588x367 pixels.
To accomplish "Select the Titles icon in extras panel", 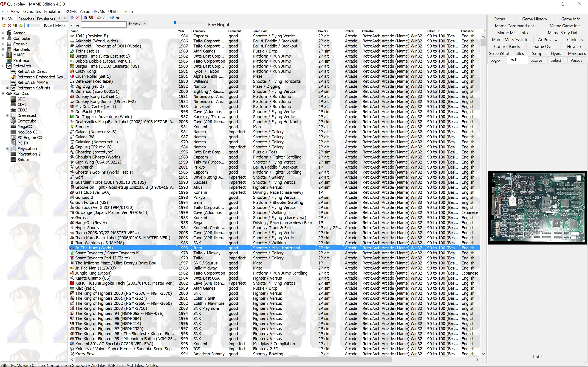I will (x=519, y=53).
